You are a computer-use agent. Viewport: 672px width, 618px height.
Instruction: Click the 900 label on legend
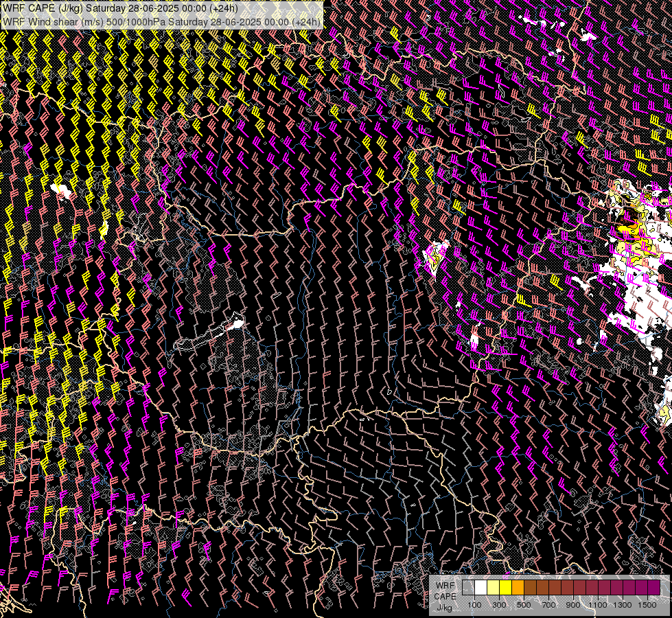click(x=573, y=605)
